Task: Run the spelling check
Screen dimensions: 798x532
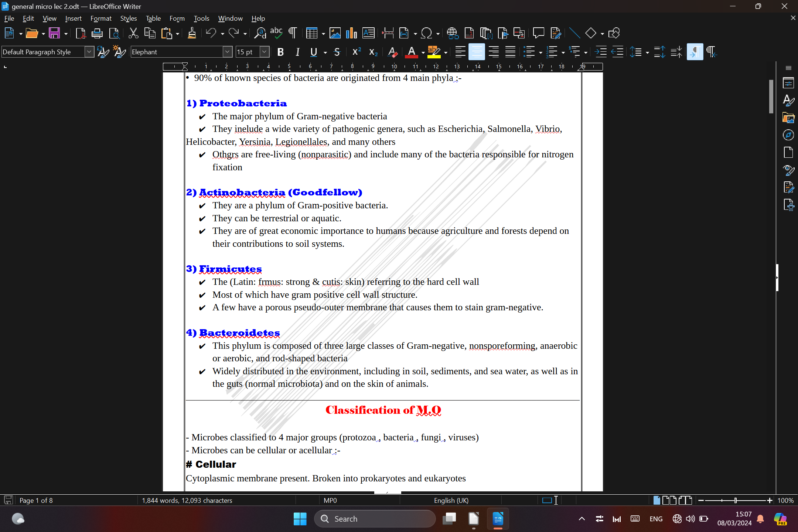Action: click(276, 33)
